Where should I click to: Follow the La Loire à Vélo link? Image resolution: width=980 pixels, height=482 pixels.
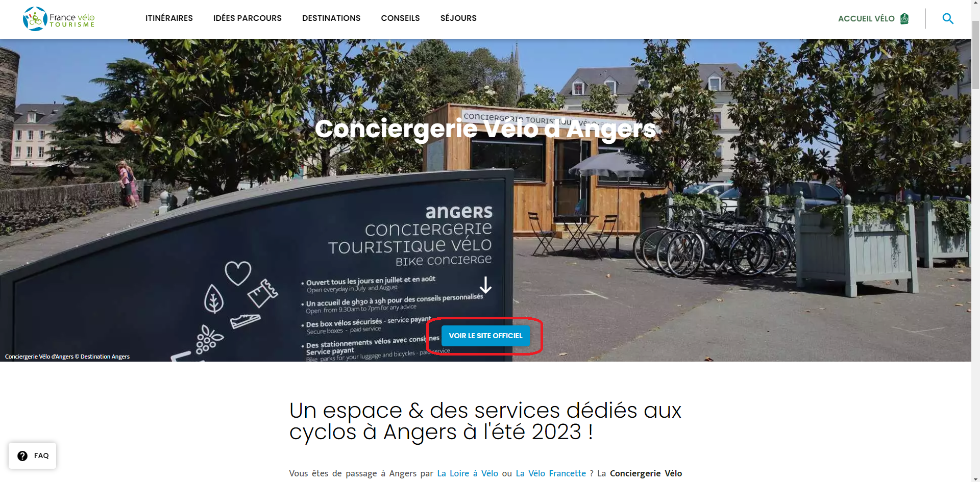468,473
